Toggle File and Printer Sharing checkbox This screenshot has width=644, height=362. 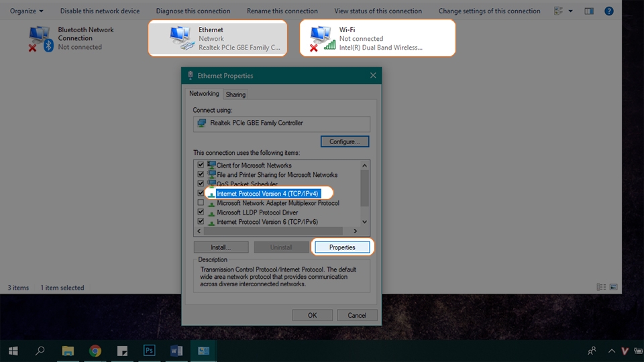[201, 174]
